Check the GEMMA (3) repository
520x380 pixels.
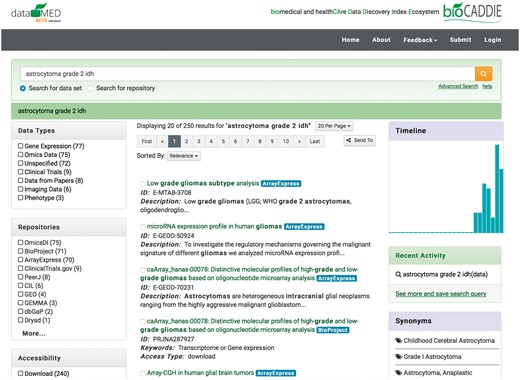(x=20, y=303)
